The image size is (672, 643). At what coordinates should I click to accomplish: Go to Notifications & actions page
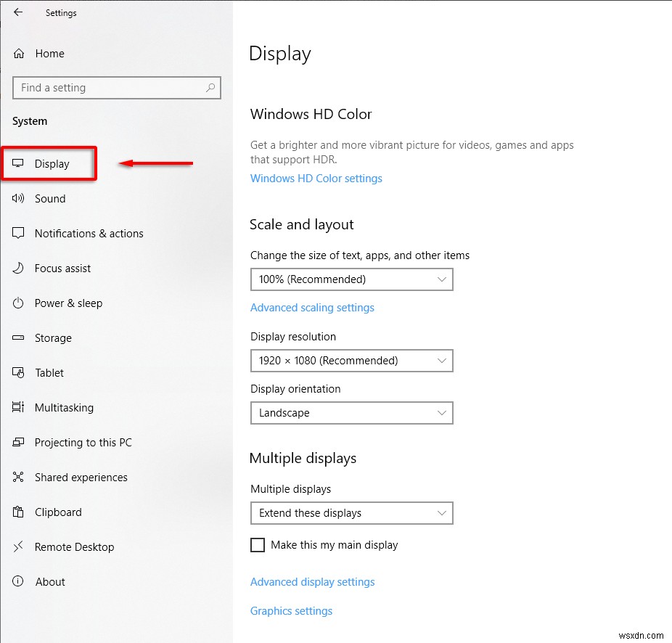tap(89, 233)
